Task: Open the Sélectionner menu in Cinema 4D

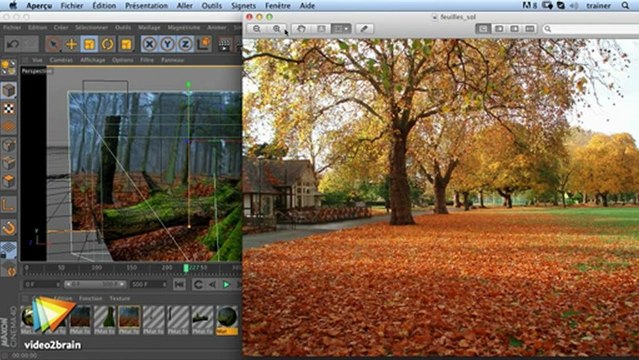Action: coord(91,27)
